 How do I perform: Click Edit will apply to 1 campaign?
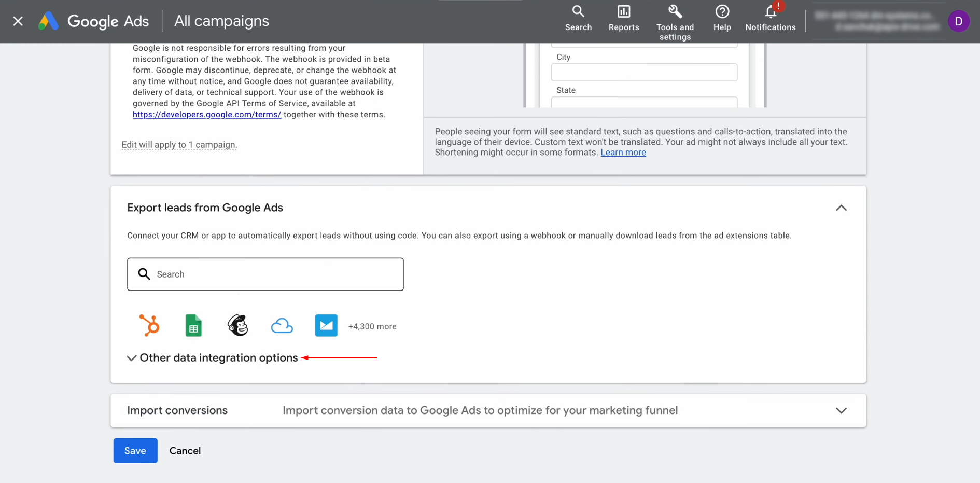[179, 145]
